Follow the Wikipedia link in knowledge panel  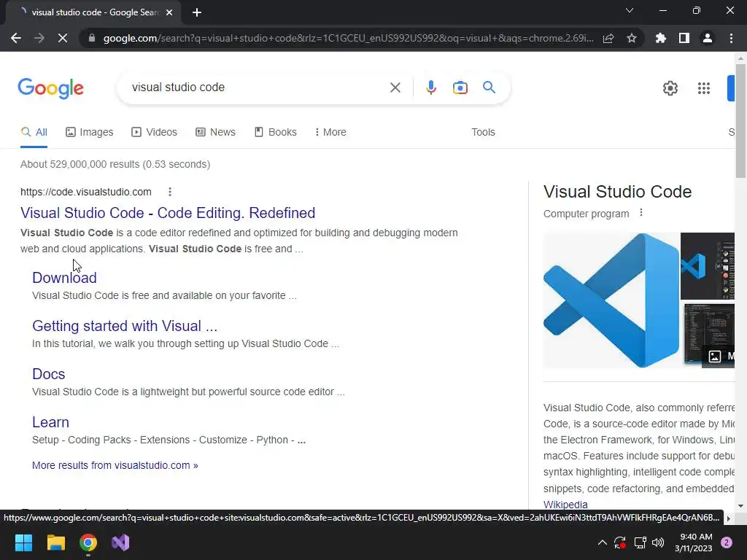pyautogui.click(x=565, y=505)
